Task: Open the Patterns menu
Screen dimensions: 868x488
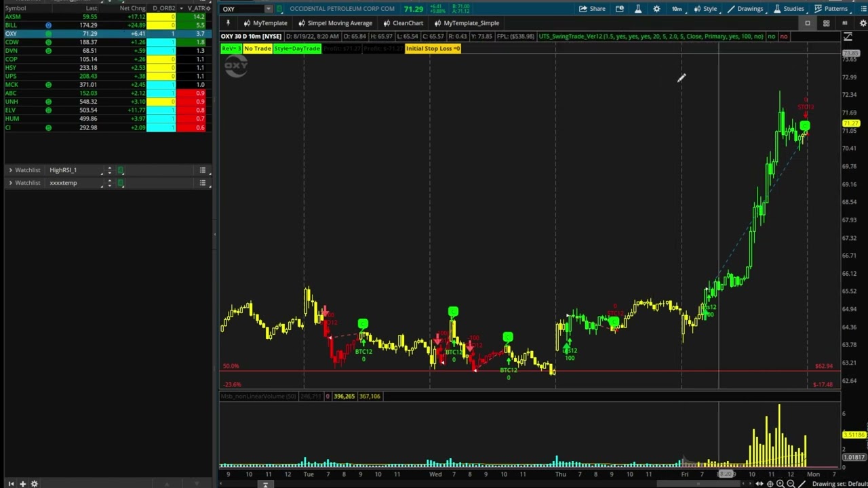Action: click(x=831, y=9)
